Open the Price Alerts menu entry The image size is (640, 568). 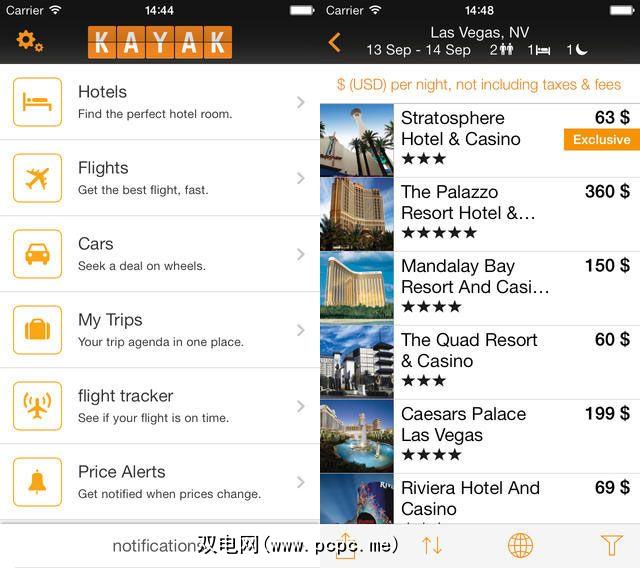click(160, 482)
